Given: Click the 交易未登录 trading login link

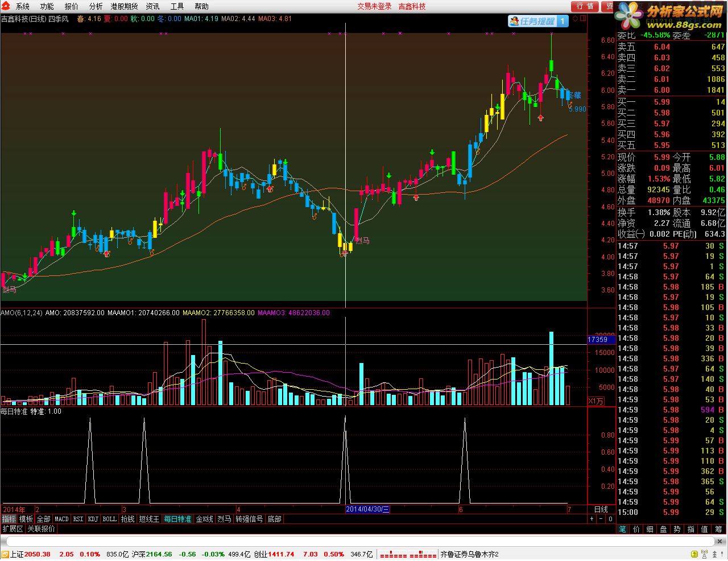Looking at the screenshot, I should pos(374,6).
